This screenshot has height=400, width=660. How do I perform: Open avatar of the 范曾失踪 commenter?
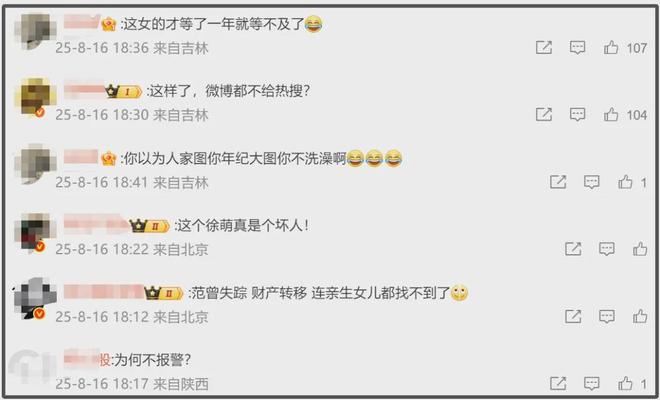pyautogui.click(x=35, y=299)
